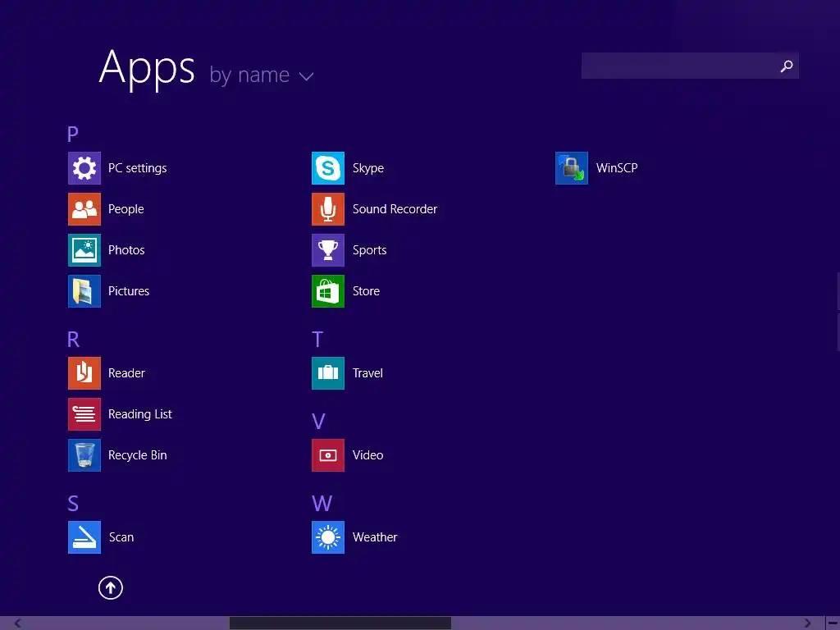This screenshot has height=630, width=840.
Task: Click the 'Sports' label
Action: click(x=370, y=250)
